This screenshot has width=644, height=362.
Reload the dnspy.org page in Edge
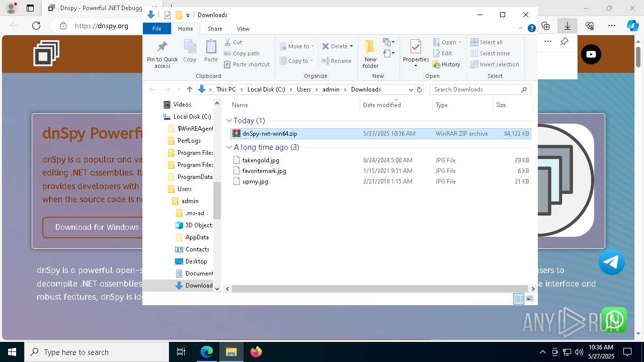[x=36, y=26]
